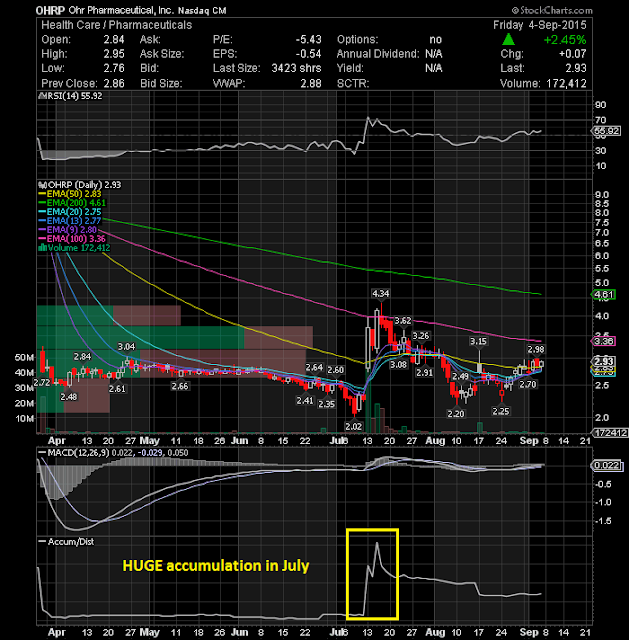Click the 2.66 May price label
This screenshot has height=640, width=629.
[180, 386]
